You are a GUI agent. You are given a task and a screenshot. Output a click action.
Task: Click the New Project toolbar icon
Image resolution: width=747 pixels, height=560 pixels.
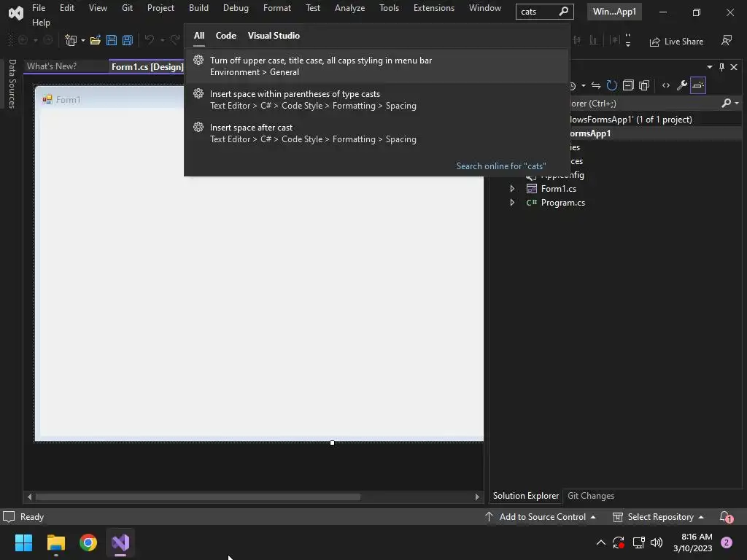pos(71,41)
